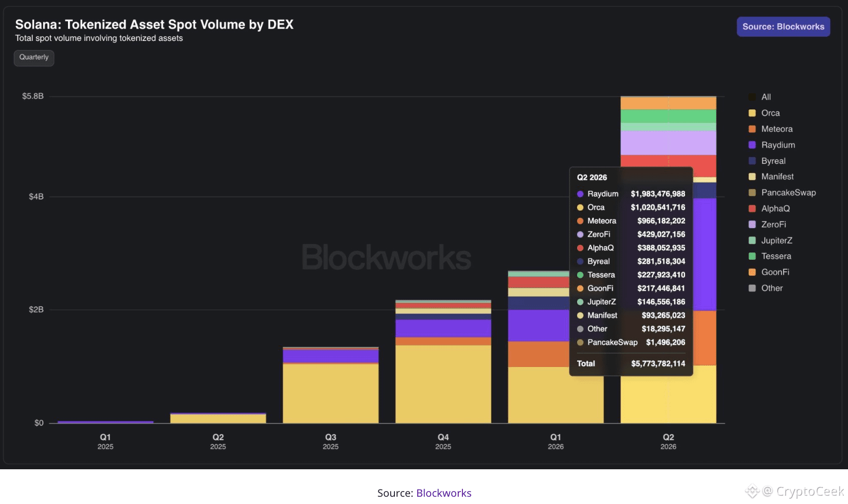The width and height of the screenshot is (848, 504).
Task: Click the Tessera green legend swatch
Action: coord(752,256)
